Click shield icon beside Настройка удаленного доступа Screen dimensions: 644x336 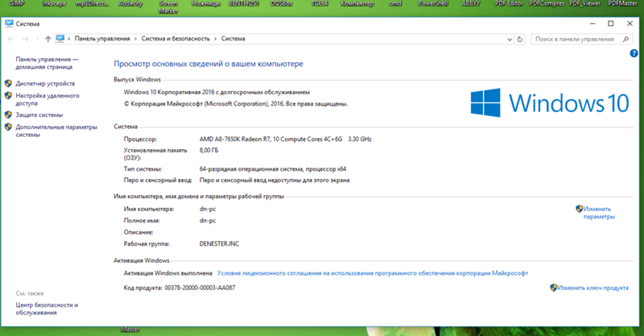(8, 95)
